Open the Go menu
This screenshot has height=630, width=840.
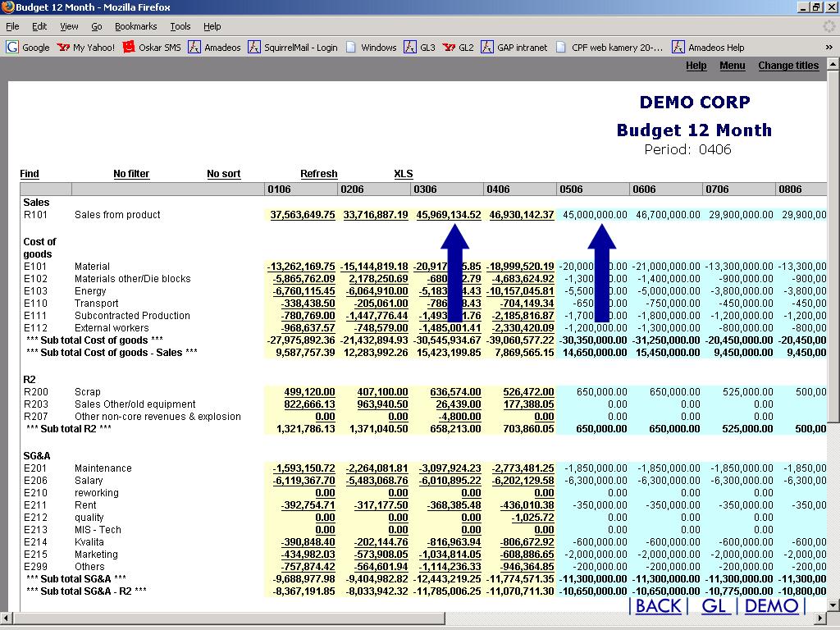point(97,26)
